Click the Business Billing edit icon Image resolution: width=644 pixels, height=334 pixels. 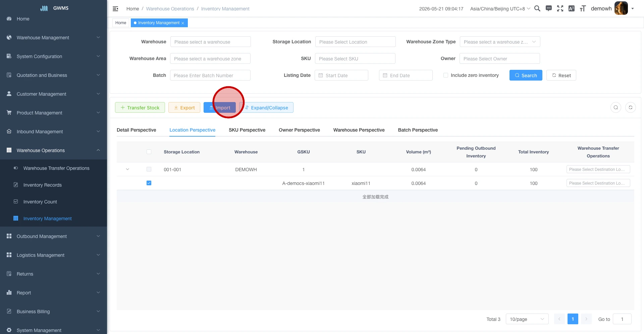point(9,311)
